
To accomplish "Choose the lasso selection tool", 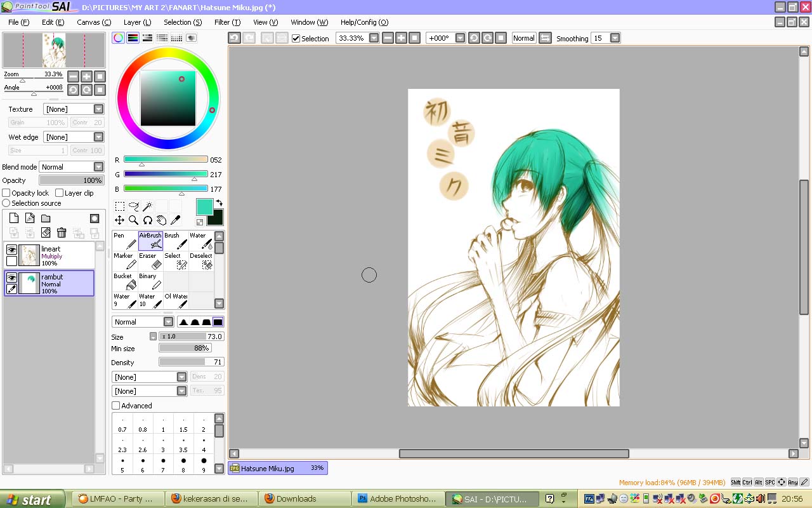I will point(133,206).
